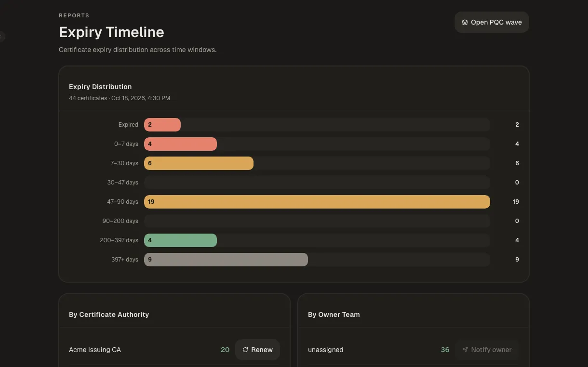Click the Expiry Distribution heading

tap(100, 87)
